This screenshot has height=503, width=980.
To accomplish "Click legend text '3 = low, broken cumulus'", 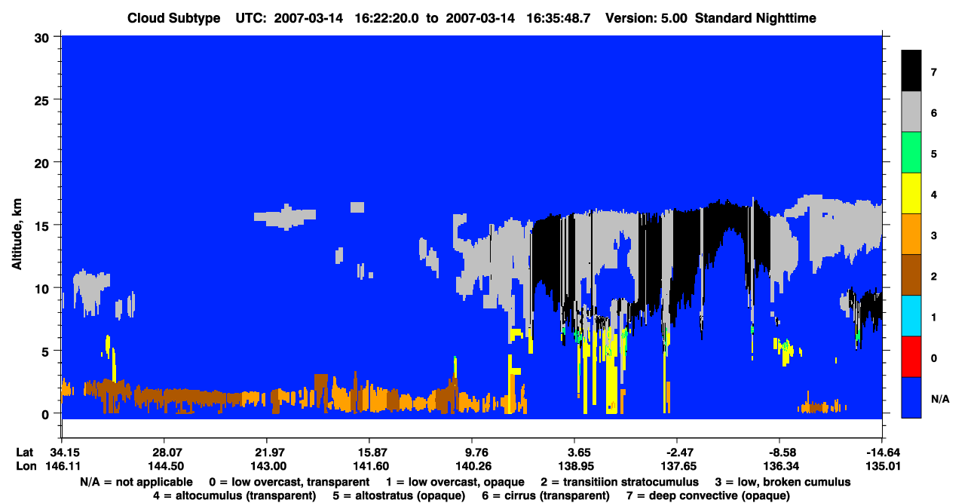I will 782,481.
